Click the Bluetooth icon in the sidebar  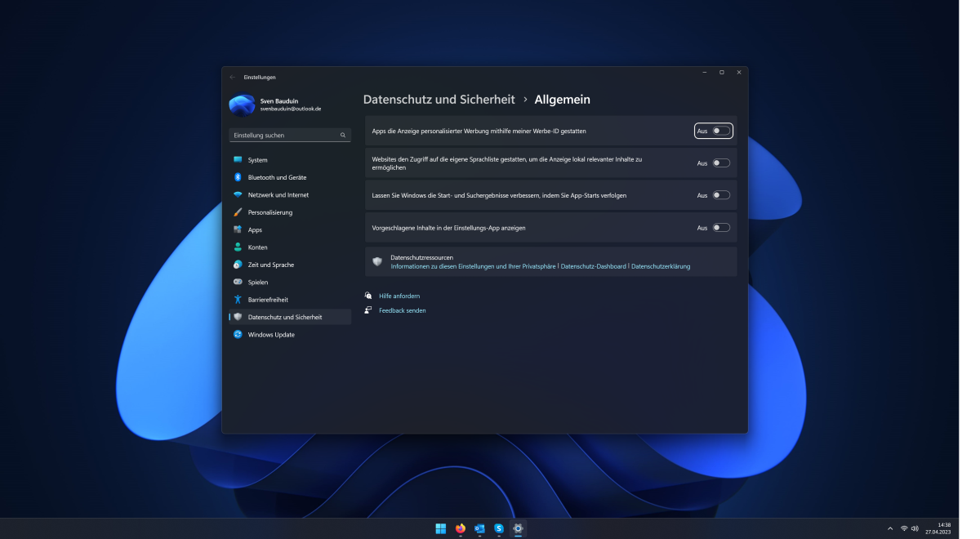point(238,177)
